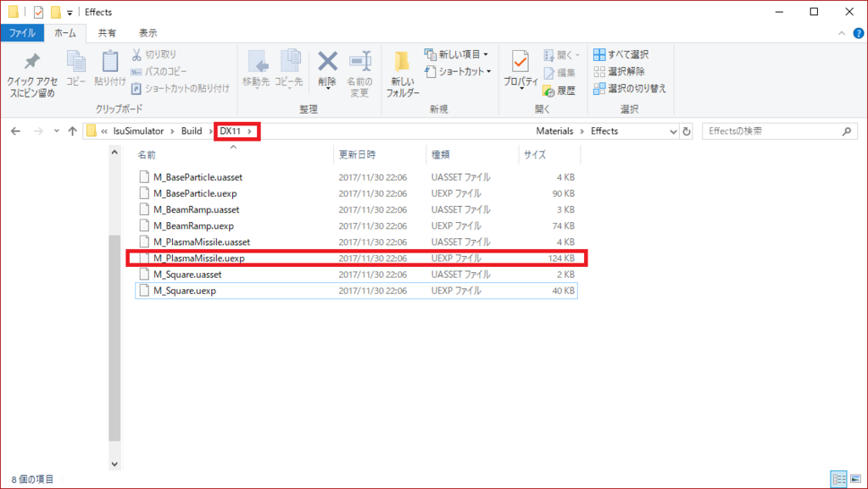Switch to the View (表示) tab
Image resolution: width=868 pixels, height=489 pixels.
click(x=147, y=33)
